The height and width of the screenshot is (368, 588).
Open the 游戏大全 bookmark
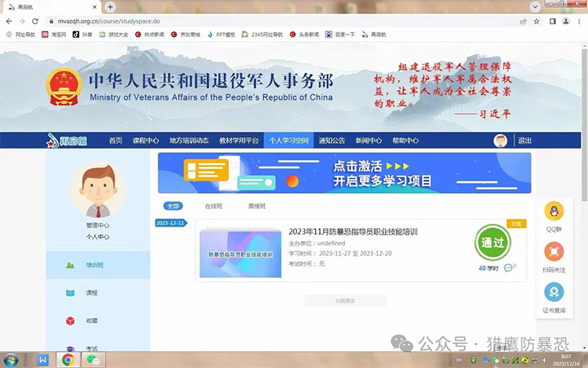click(114, 35)
